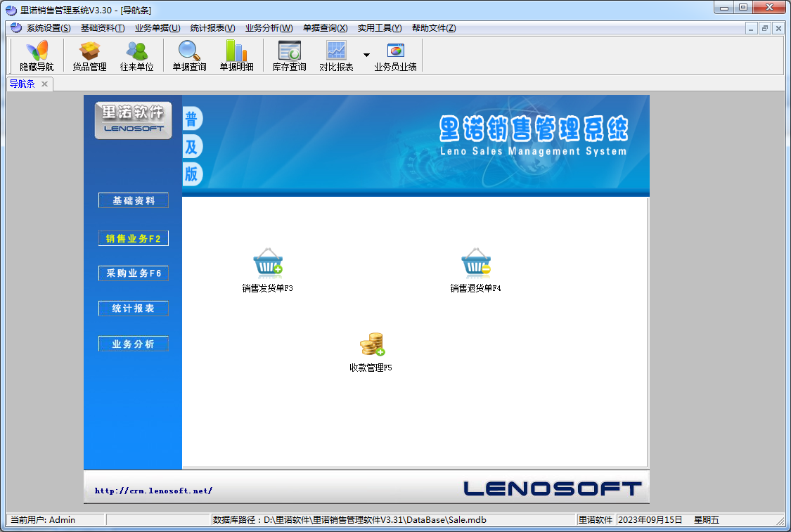The height and width of the screenshot is (532, 791).
Task: Open the 统计报表(V) menu
Action: click(212, 27)
